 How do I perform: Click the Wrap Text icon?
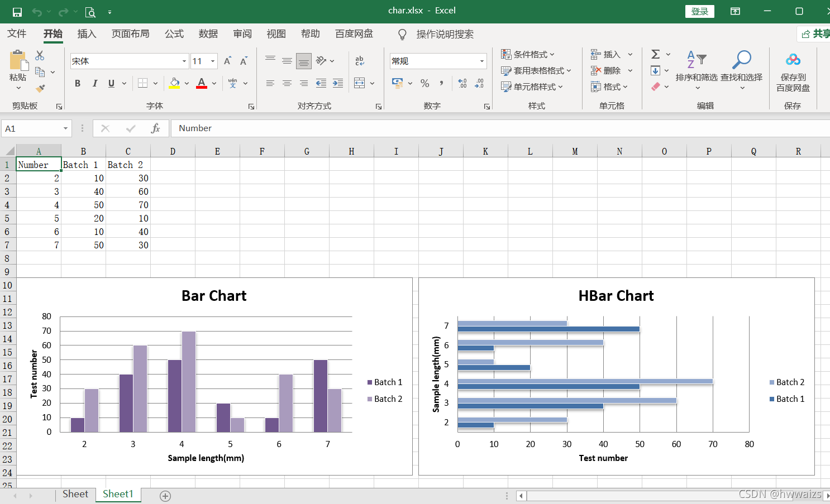(x=360, y=61)
